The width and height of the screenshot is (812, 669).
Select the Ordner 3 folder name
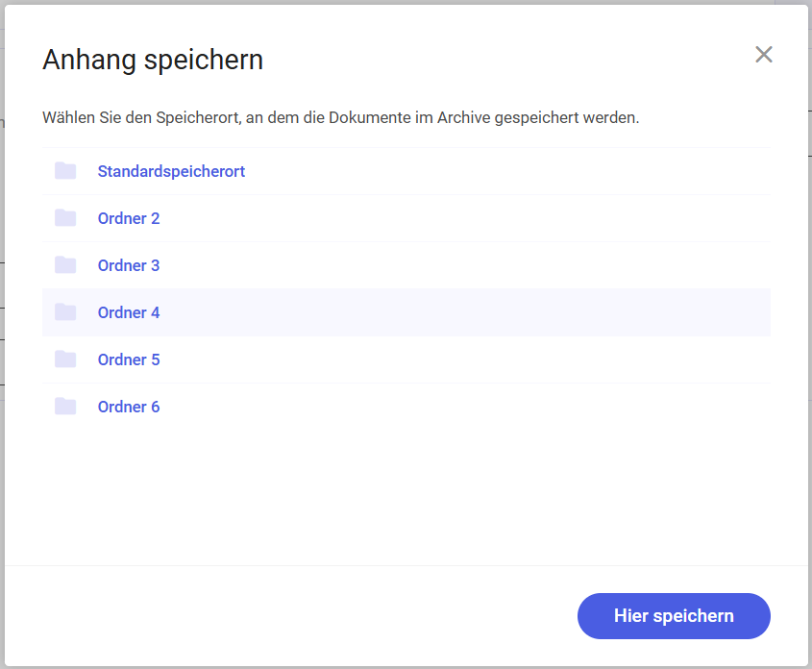[129, 265]
